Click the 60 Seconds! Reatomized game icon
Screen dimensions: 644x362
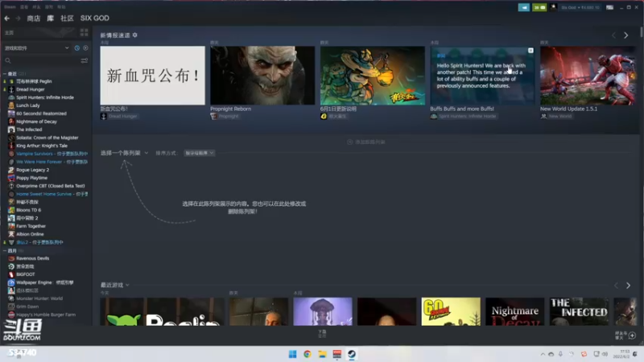[11, 113]
